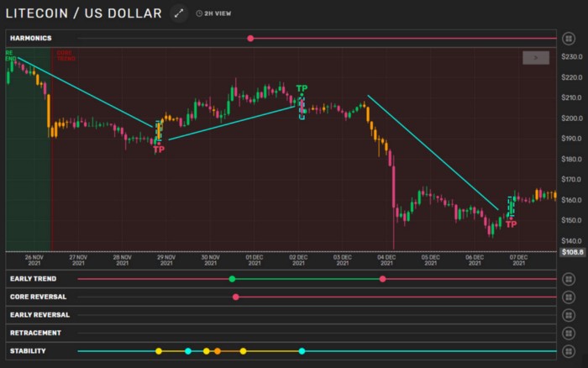Screen dimensions: 588x368
Task: Click the grid icon on Retracement row
Action: tap(569, 333)
